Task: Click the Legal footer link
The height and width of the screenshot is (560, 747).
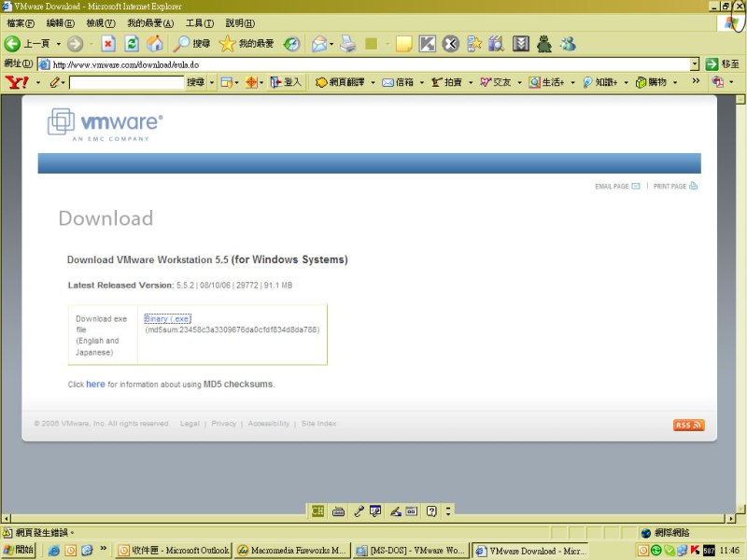Action: click(190, 424)
